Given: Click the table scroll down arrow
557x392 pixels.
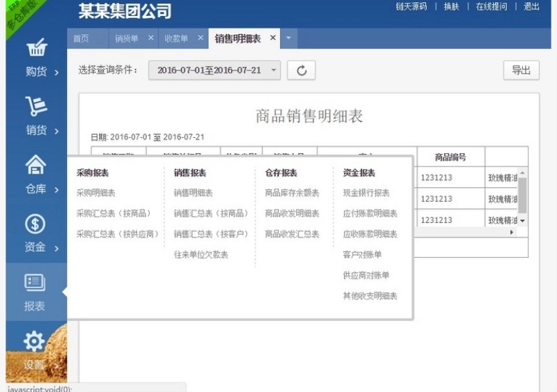Looking at the screenshot, I should [x=522, y=221].
